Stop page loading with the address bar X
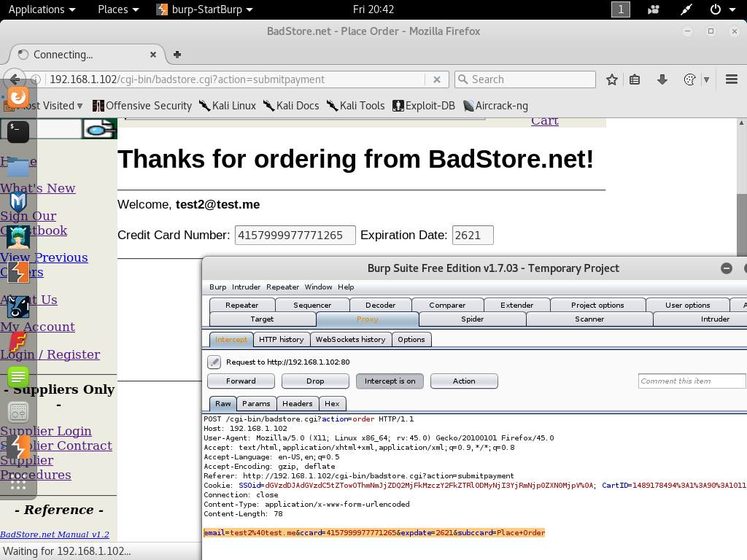Viewport: 747px width, 560px height. (x=438, y=79)
